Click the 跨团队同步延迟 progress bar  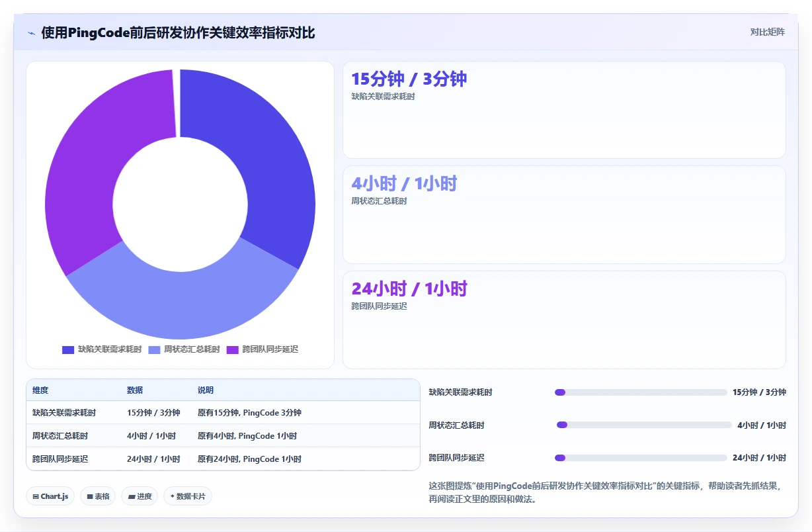coord(641,458)
